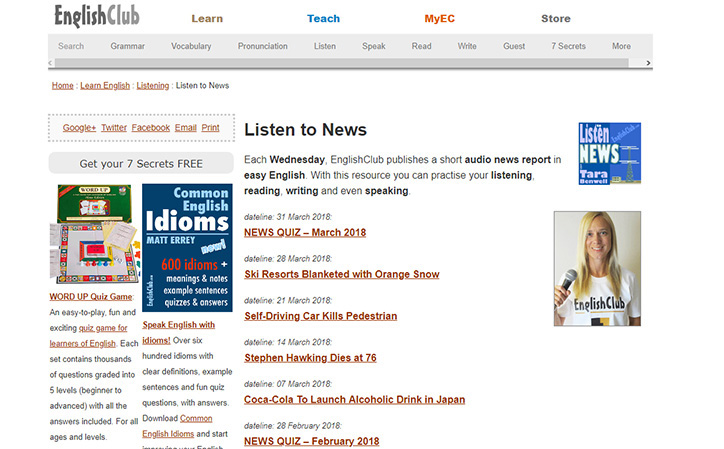Screen dimensions: 724x449
Task: Open the Write menu item
Action: (467, 46)
